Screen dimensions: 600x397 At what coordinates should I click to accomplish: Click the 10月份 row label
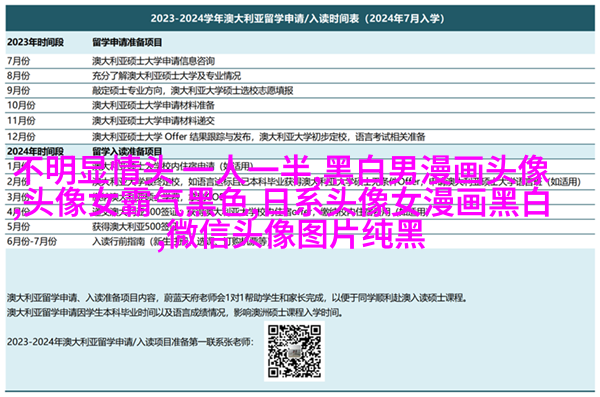point(21,105)
